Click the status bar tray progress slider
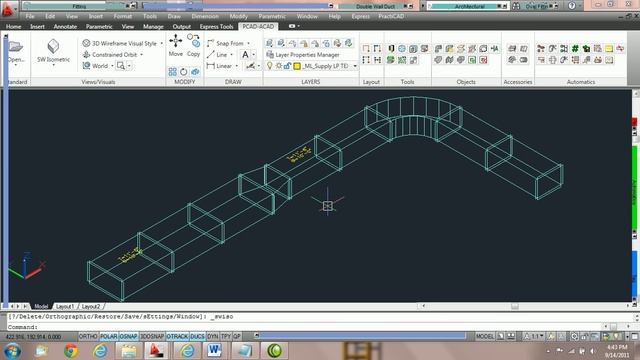 (361, 336)
